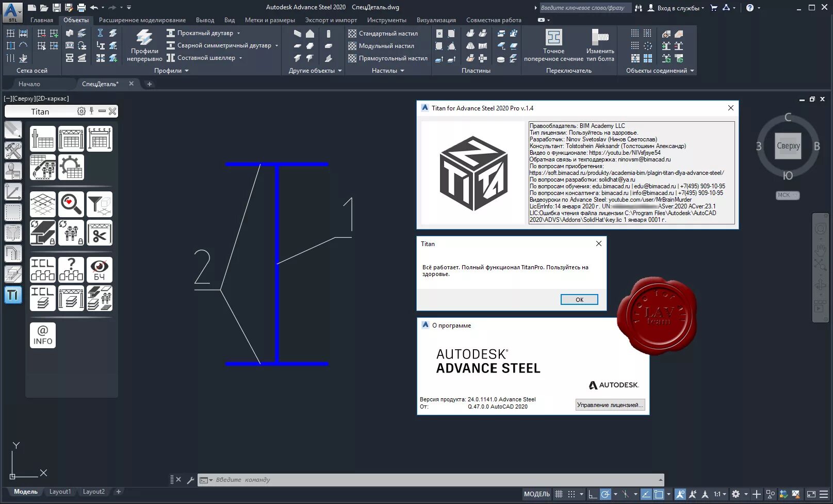This screenshot has height=504, width=833.
Task: Toggle grid display in status bar
Action: (x=559, y=494)
